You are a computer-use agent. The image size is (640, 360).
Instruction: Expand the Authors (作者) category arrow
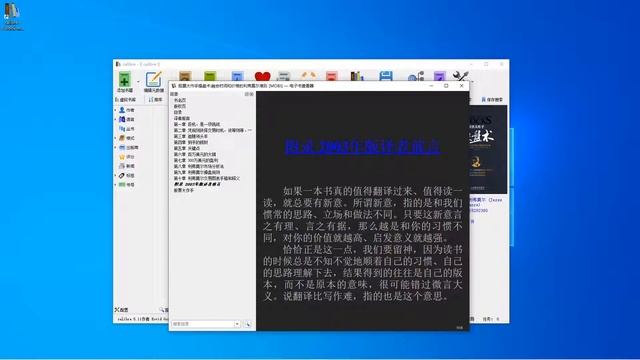coord(116,110)
